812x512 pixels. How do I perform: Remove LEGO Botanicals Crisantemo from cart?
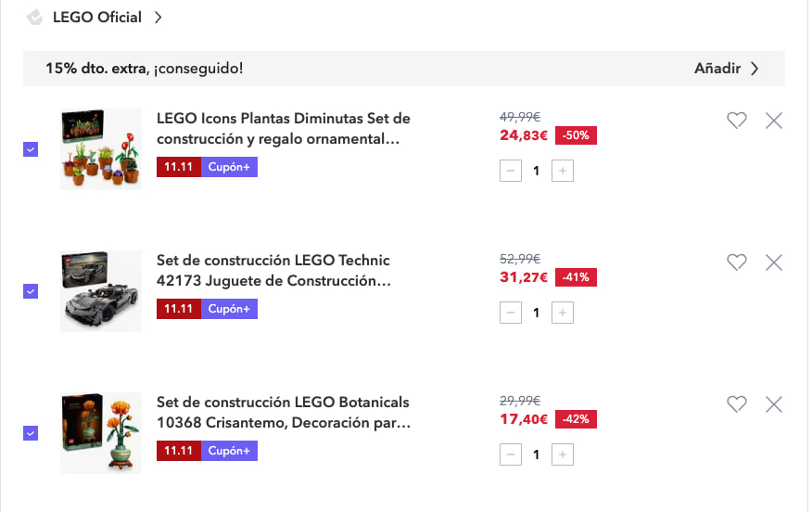tap(774, 404)
